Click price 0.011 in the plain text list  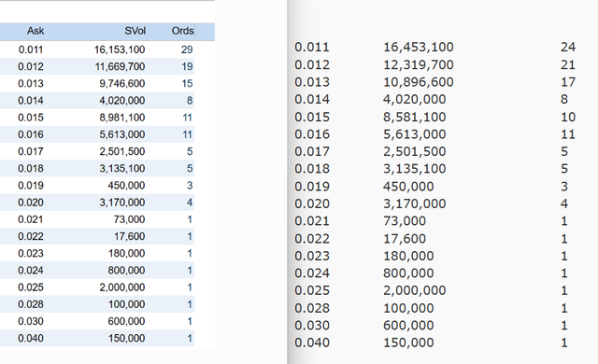tap(312, 47)
